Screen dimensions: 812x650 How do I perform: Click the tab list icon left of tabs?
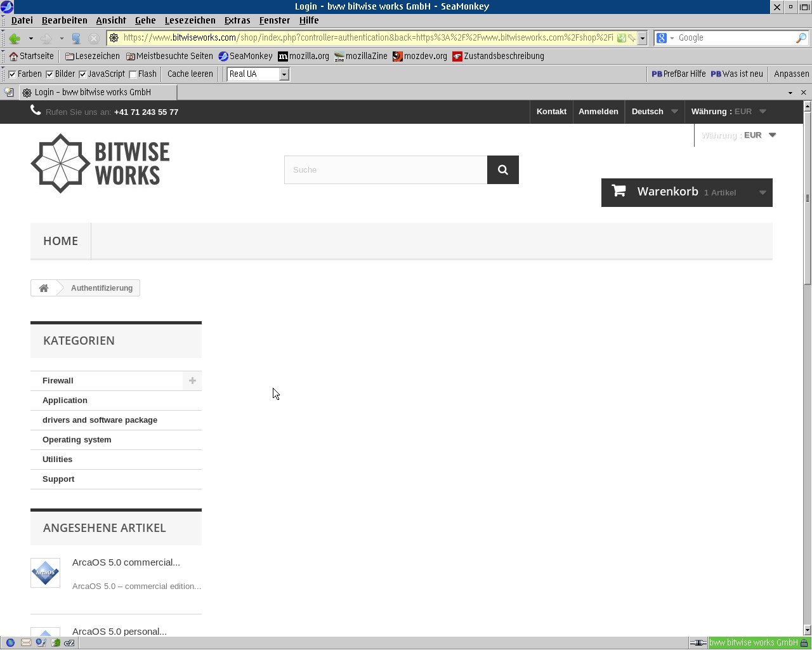pyautogui.click(x=9, y=92)
